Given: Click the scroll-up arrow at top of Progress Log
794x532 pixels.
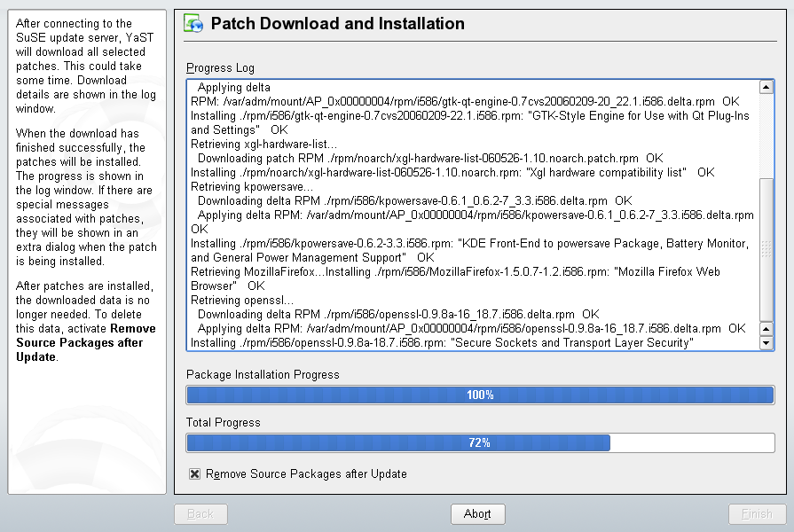Looking at the screenshot, I should (766, 87).
